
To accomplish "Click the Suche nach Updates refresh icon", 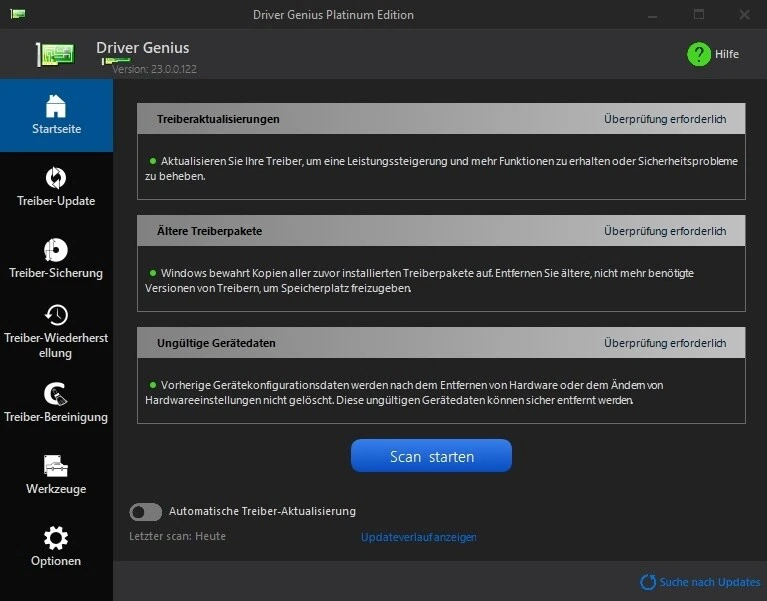I will (x=648, y=582).
